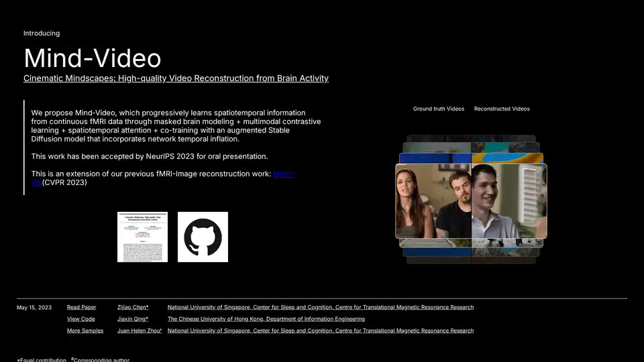
Task: Open the Cinematic Mindscapes title link
Action: click(176, 78)
